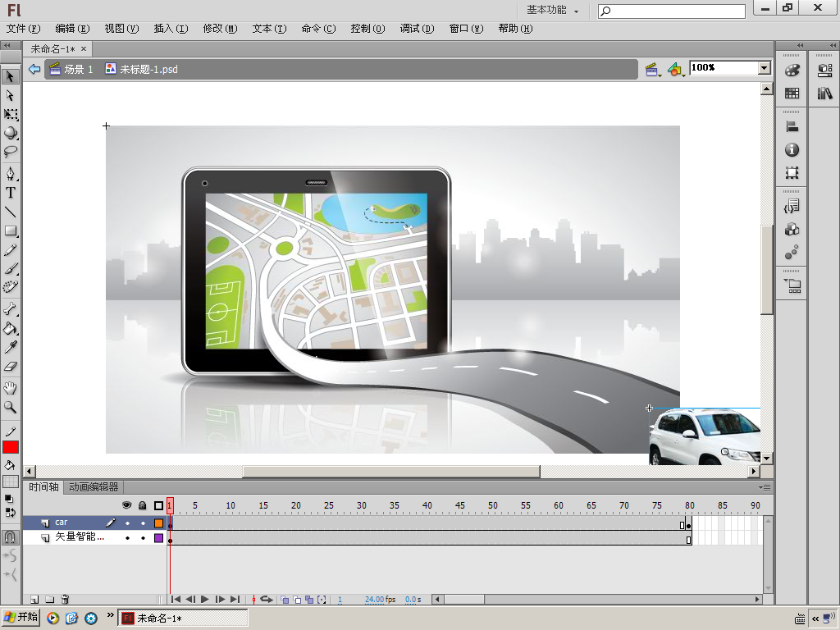Screen dimensions: 840x630
Task: Select the Paint Bucket tool
Action: [11, 329]
